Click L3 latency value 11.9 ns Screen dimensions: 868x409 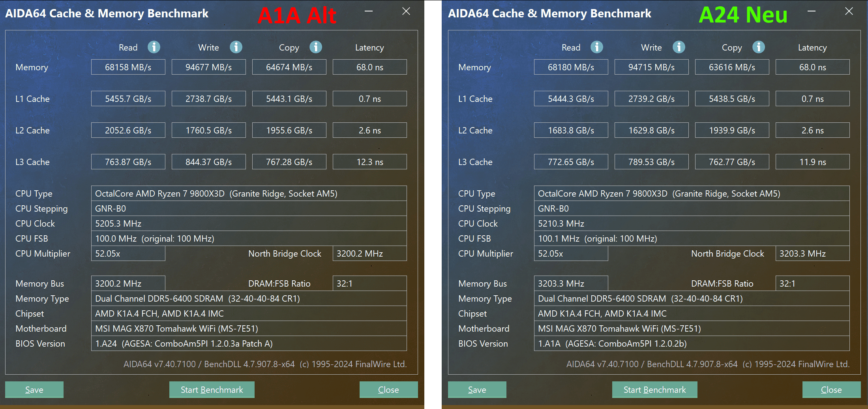[x=813, y=162]
